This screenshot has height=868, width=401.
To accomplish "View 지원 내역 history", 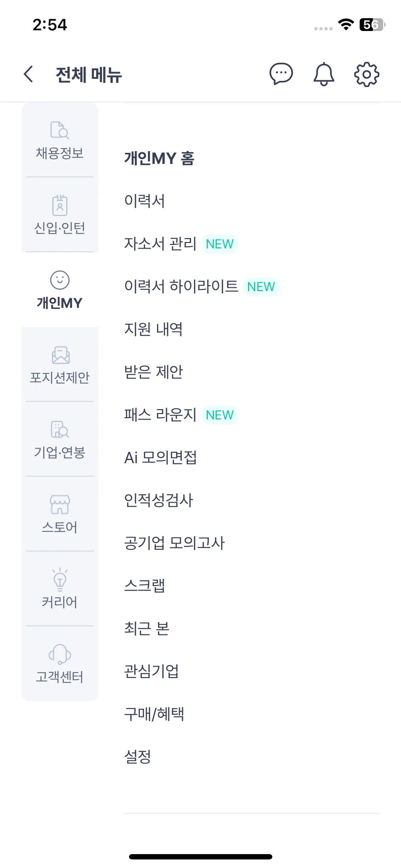I will [153, 329].
